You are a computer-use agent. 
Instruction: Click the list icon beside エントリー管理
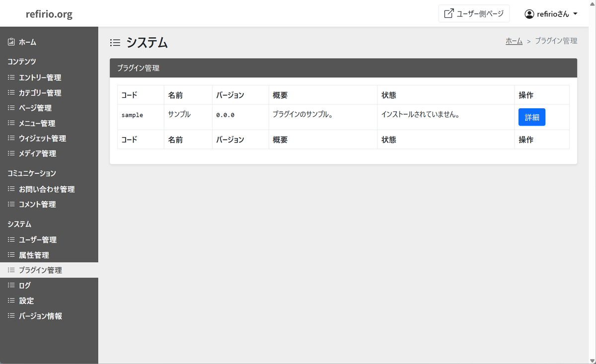pyautogui.click(x=11, y=77)
